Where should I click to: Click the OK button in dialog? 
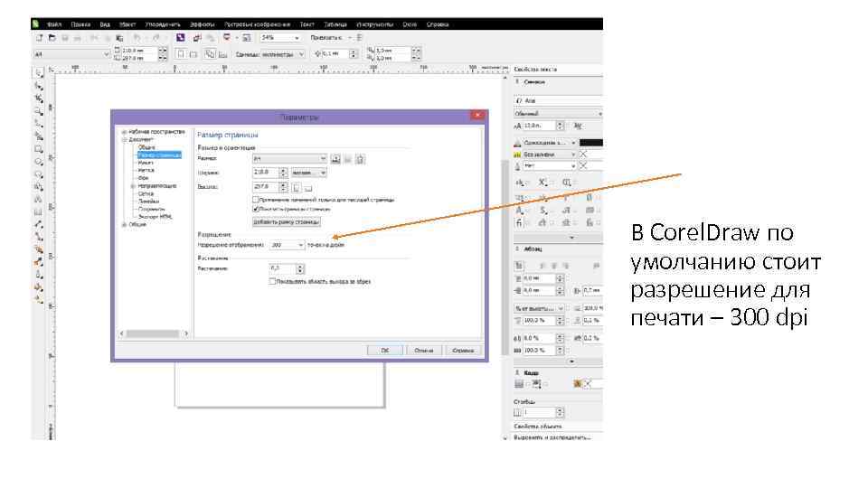tap(385, 351)
